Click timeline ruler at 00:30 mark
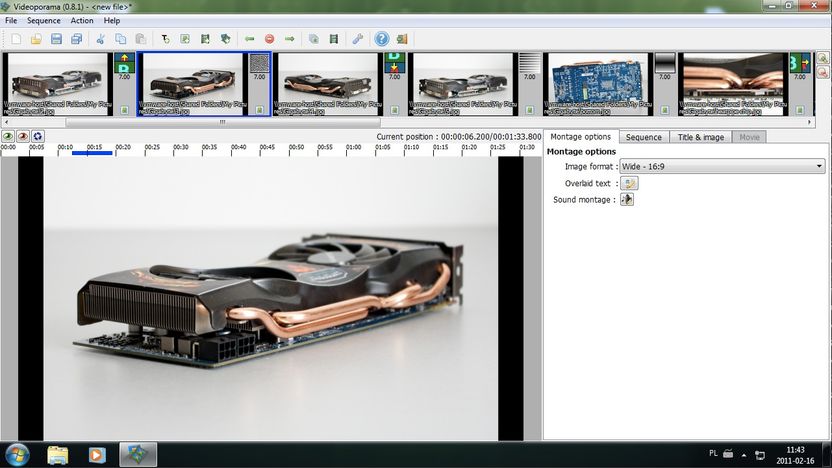 (x=180, y=148)
